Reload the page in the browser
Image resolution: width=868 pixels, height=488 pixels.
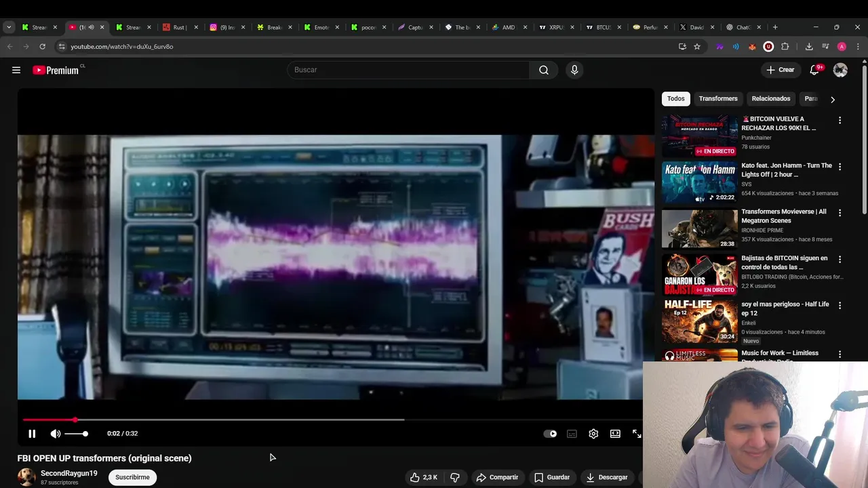(x=42, y=47)
